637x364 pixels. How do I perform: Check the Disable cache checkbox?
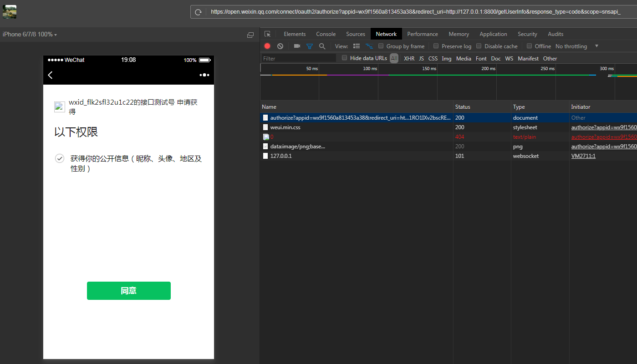point(479,46)
